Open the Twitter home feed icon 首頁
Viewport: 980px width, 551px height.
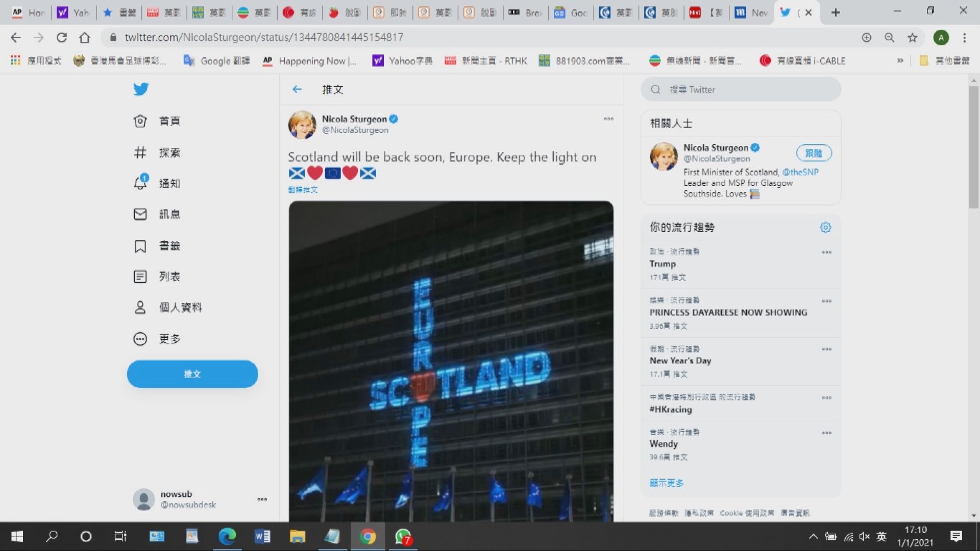coord(140,121)
